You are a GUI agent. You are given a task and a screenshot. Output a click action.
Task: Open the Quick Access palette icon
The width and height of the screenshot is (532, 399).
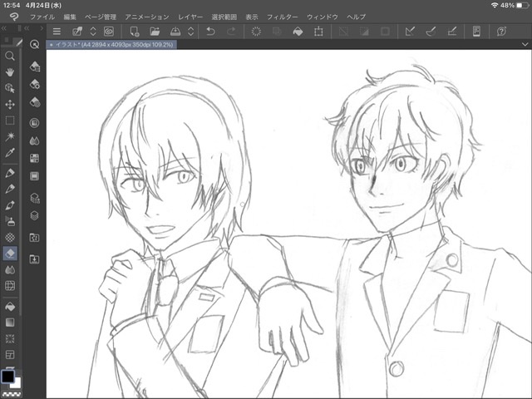(34, 44)
